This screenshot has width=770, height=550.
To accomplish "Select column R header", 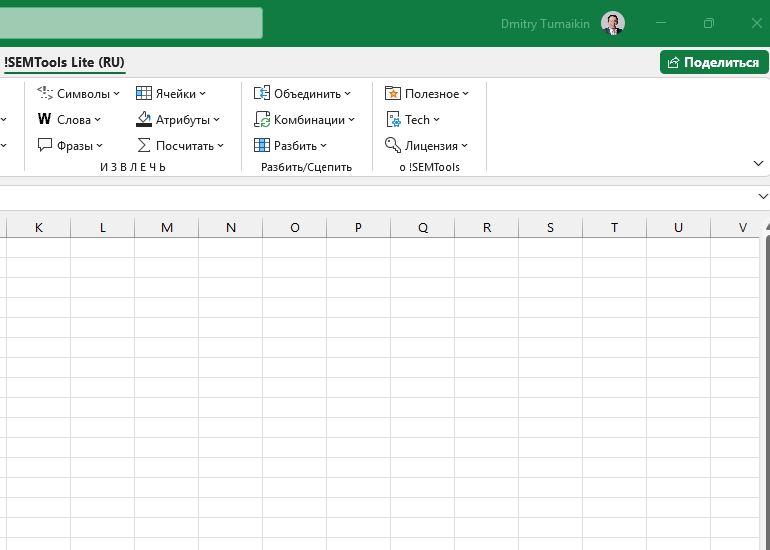I will click(x=487, y=227).
